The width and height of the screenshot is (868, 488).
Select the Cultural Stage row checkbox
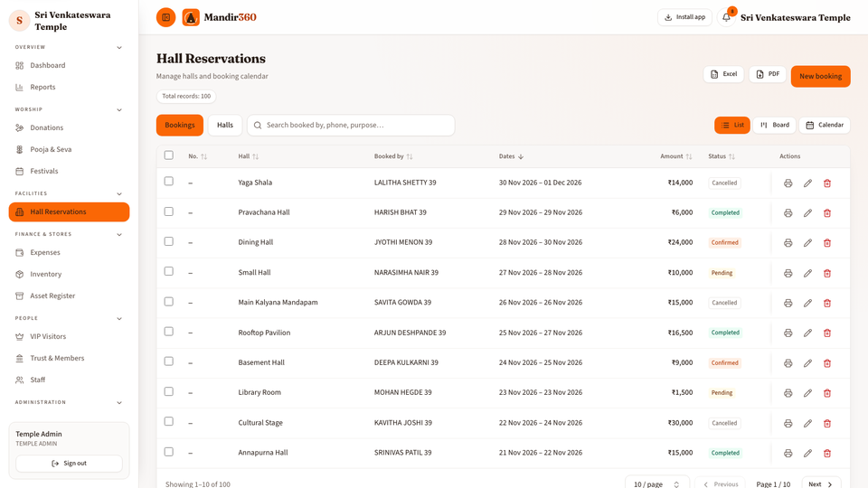tap(169, 422)
